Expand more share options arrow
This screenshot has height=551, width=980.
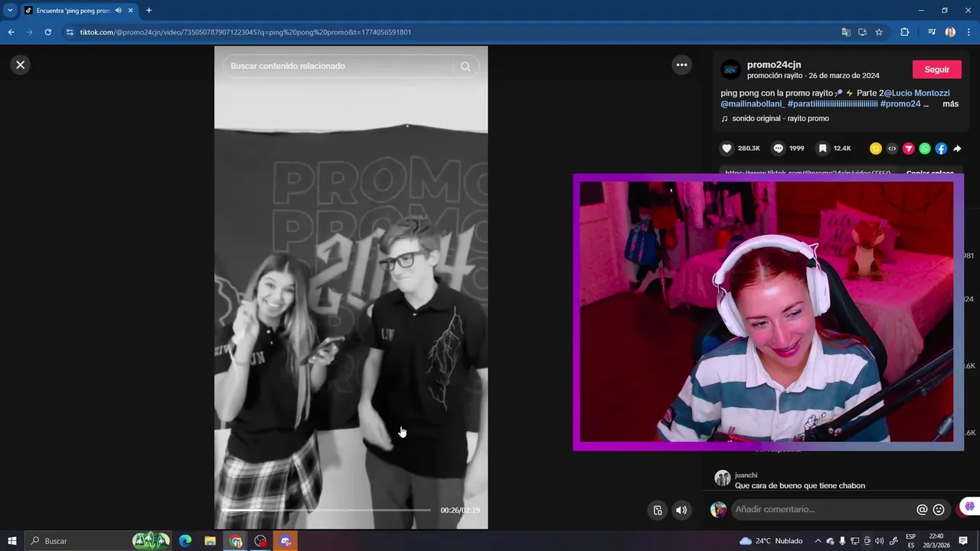(x=957, y=148)
